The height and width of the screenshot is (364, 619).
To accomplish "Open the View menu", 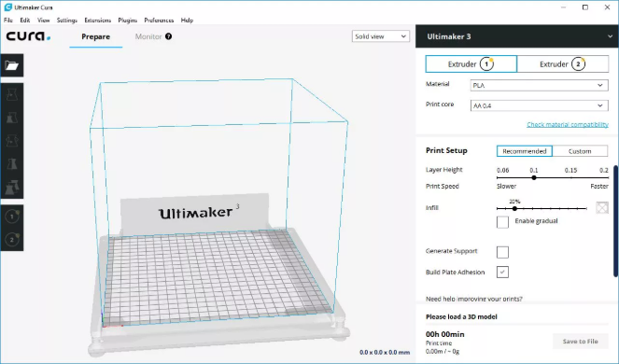I will [x=44, y=21].
